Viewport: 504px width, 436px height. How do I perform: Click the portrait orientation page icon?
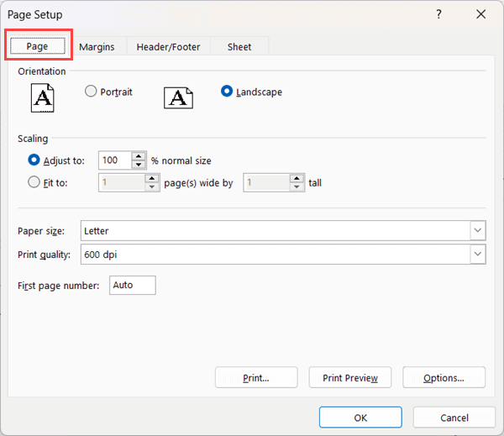coord(42,97)
